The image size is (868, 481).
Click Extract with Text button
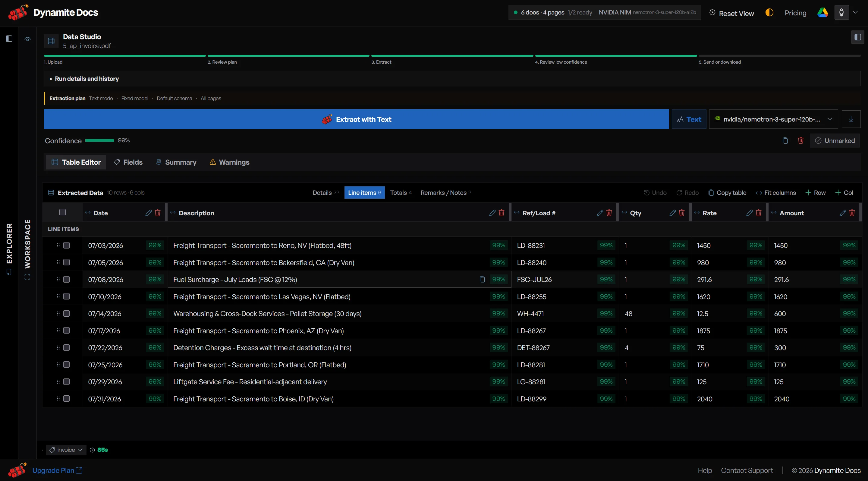coord(356,119)
